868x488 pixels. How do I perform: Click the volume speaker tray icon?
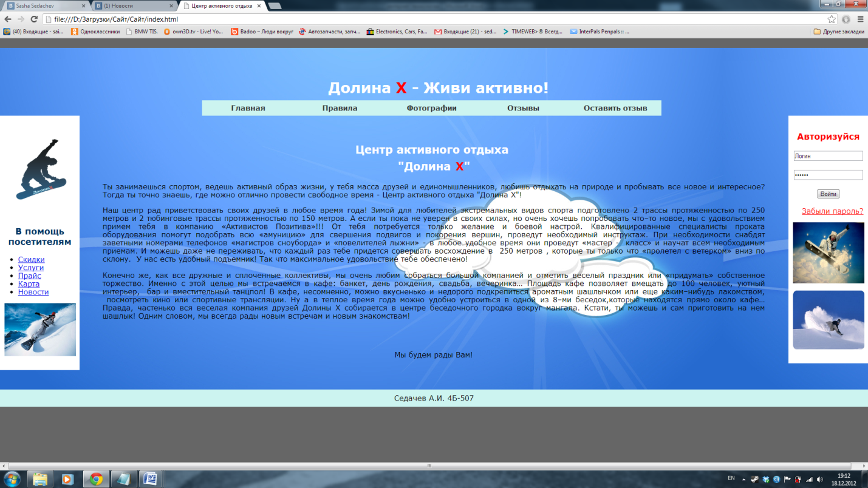tap(819, 479)
